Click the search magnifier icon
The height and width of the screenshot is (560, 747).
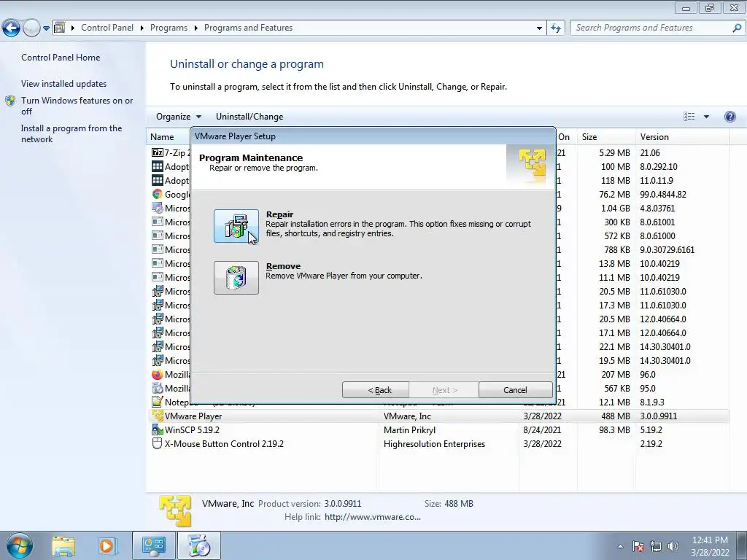(737, 28)
